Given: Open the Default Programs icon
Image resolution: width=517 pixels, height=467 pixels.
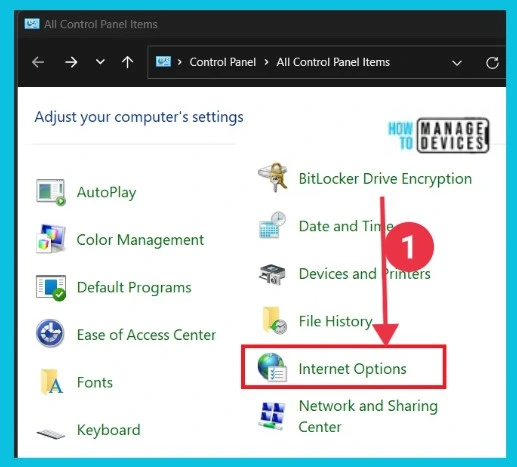Looking at the screenshot, I should tap(51, 287).
